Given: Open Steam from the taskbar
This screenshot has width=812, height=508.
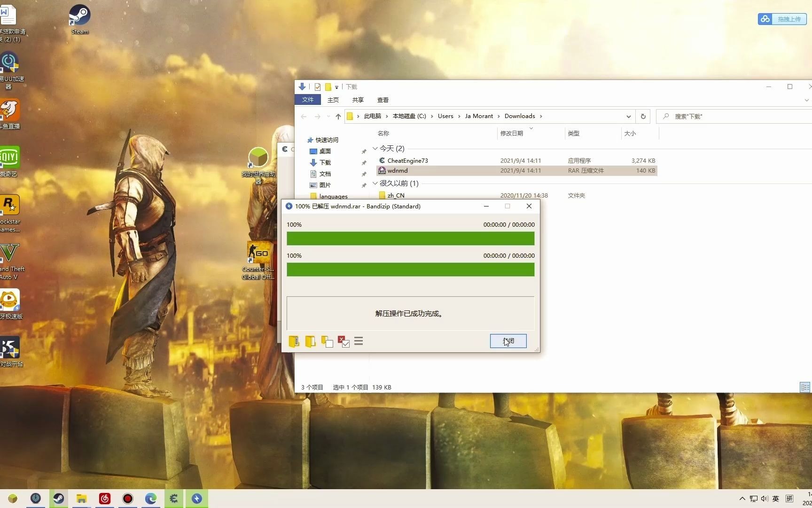Looking at the screenshot, I should [x=59, y=499].
